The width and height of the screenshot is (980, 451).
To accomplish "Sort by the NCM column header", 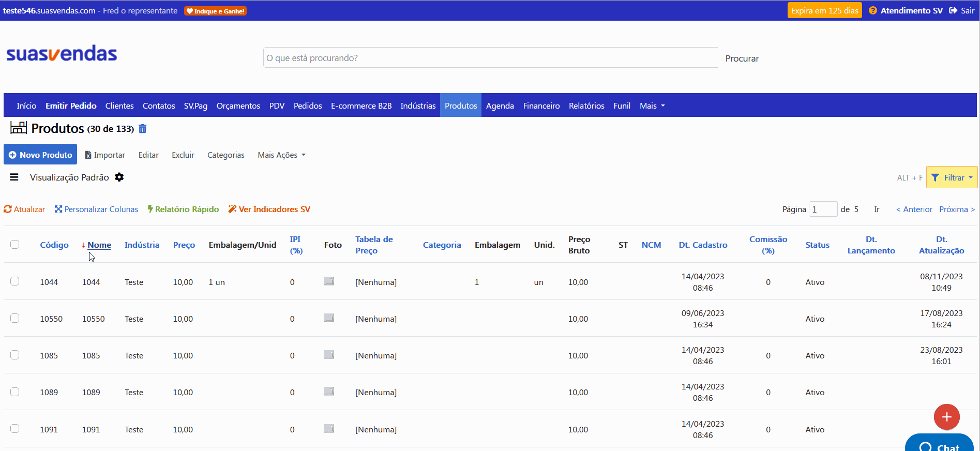I will (x=651, y=245).
